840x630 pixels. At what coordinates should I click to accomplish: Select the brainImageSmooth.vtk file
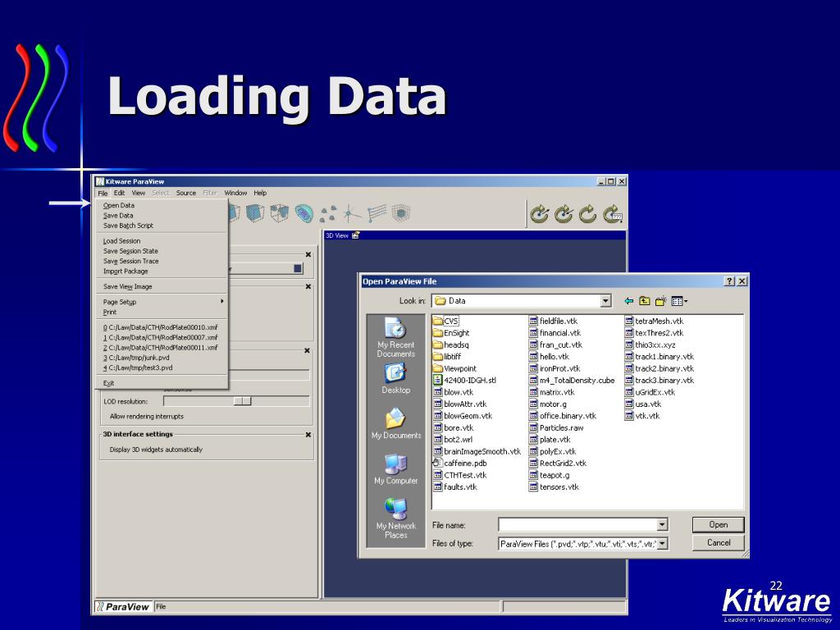click(477, 452)
